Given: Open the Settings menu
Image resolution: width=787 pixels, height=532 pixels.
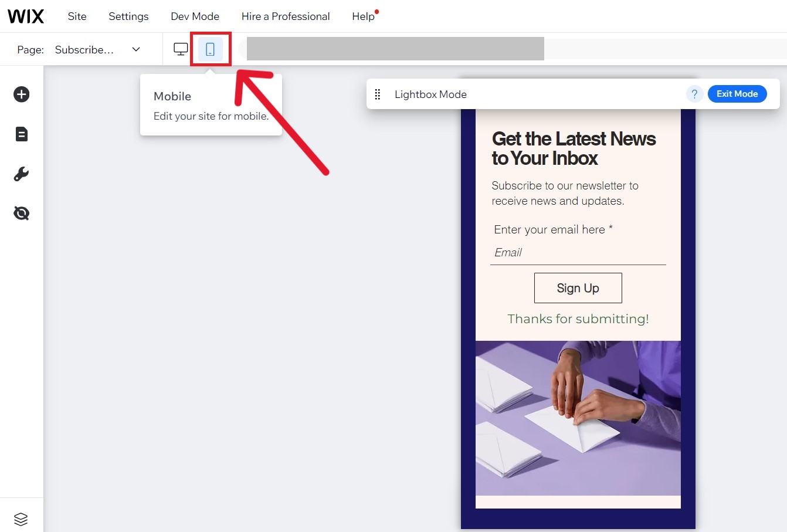Looking at the screenshot, I should 128,16.
